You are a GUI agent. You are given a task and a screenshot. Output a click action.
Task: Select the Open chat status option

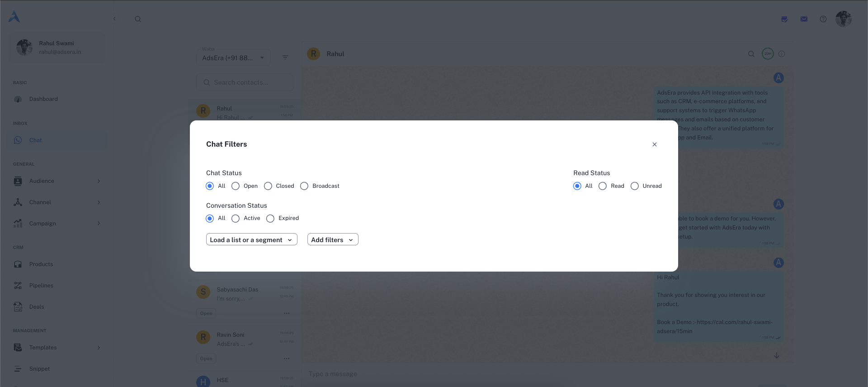236,186
